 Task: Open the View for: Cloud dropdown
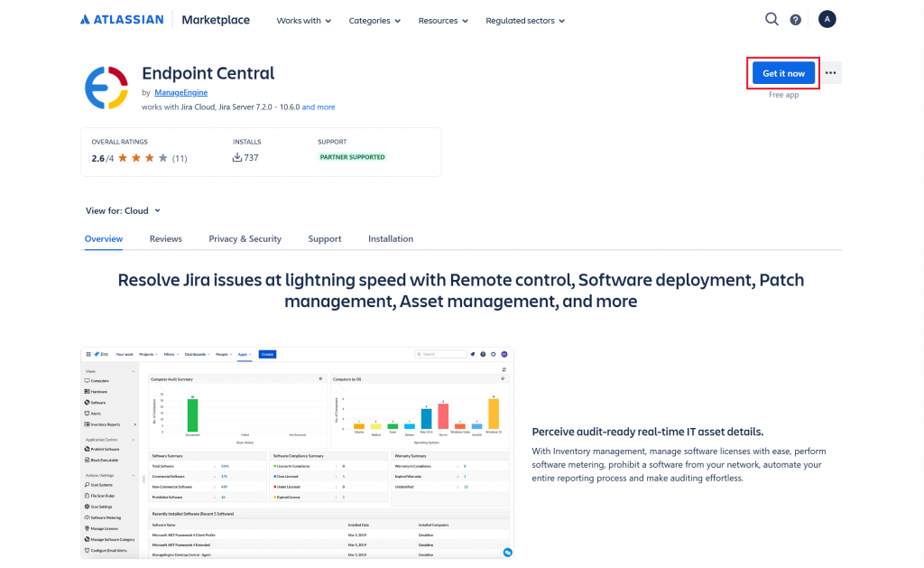click(123, 210)
